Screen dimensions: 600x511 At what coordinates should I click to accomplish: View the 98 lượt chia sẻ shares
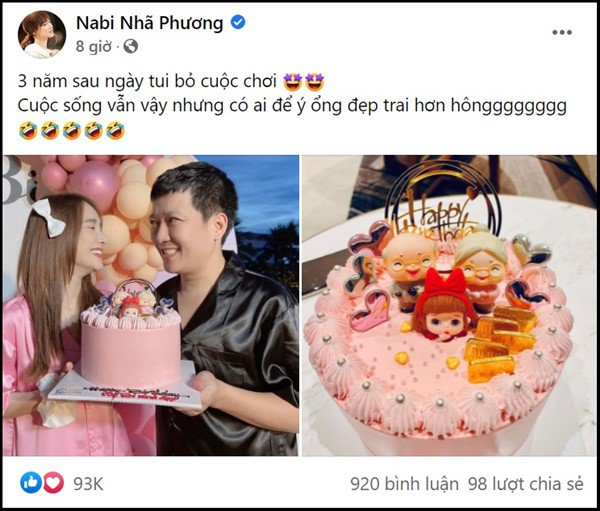pos(526,484)
